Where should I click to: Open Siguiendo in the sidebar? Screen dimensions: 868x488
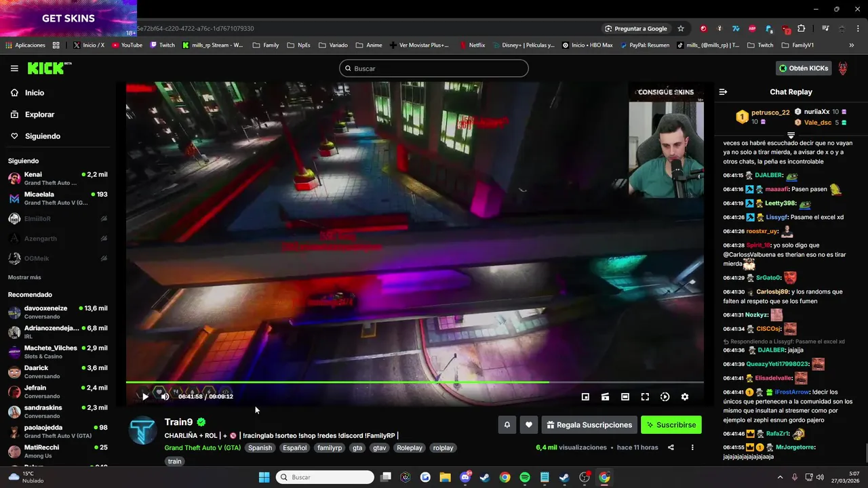43,136
